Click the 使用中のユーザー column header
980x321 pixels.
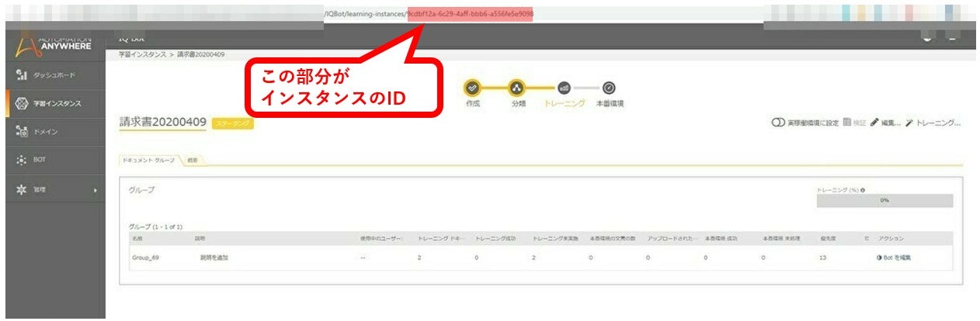381,238
